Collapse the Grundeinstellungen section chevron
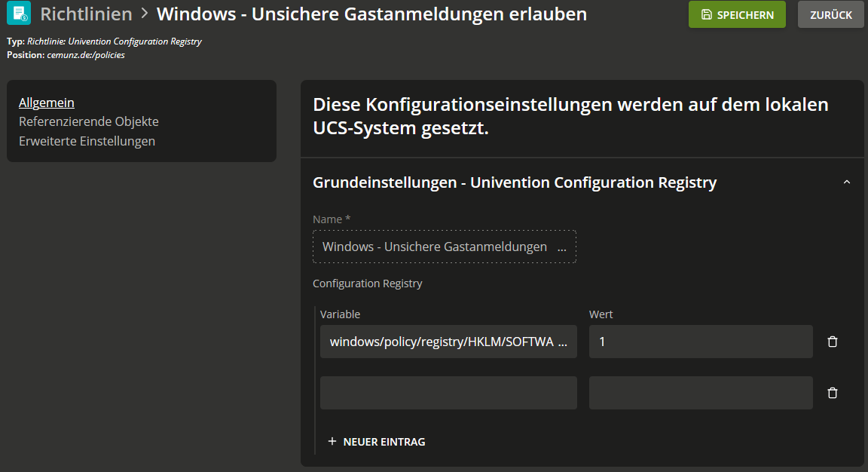This screenshot has height=472, width=868. tap(846, 182)
